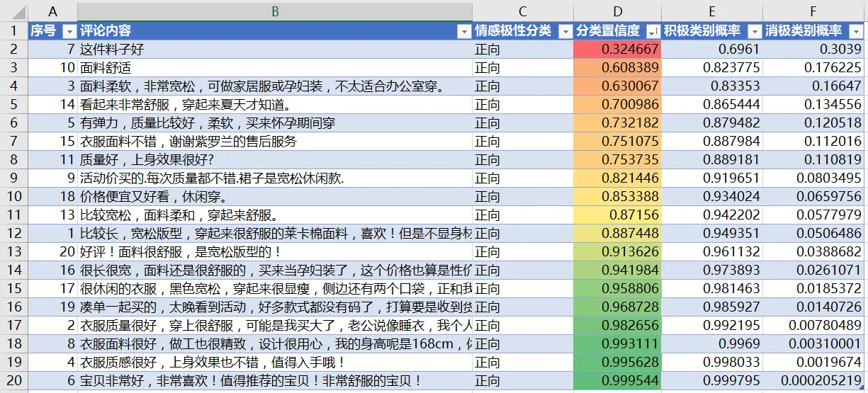Click the comment starting 活动价买的
Image resolution: width=868 pixels, height=393 pixels.
tap(275, 178)
